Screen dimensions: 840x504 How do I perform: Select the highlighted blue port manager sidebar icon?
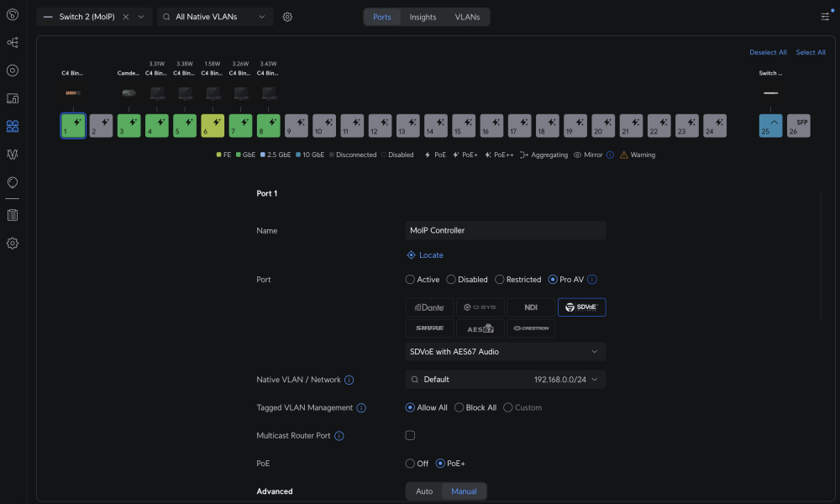13,126
